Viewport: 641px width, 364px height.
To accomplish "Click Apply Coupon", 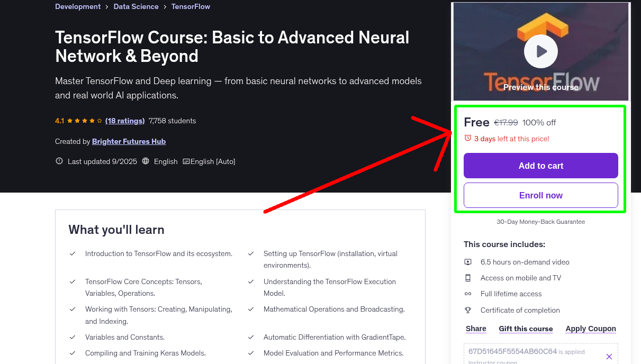I will (590, 329).
